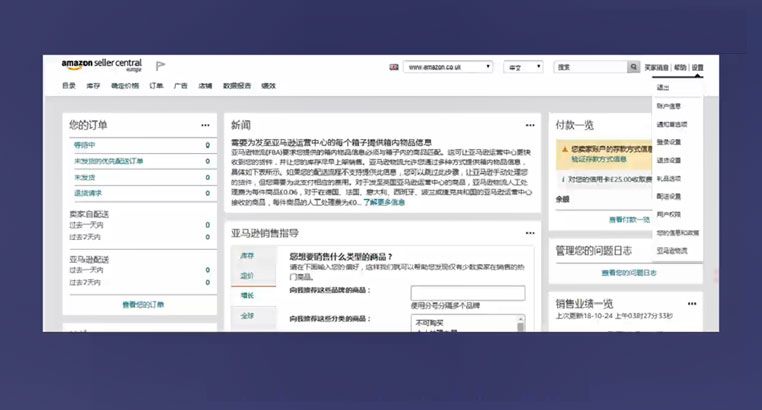Screen dimensions: 762x410
Task: Select 亚马逊物流 in the settings dropdown
Action: (672, 251)
